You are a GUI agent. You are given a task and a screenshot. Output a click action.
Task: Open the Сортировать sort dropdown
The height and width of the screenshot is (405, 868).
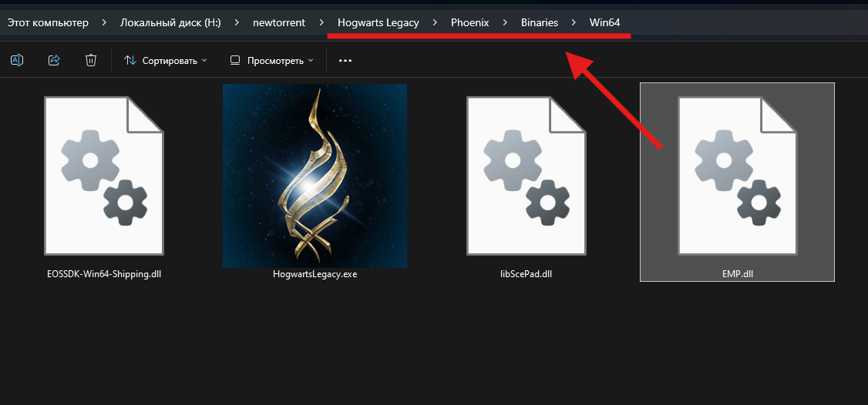point(166,60)
